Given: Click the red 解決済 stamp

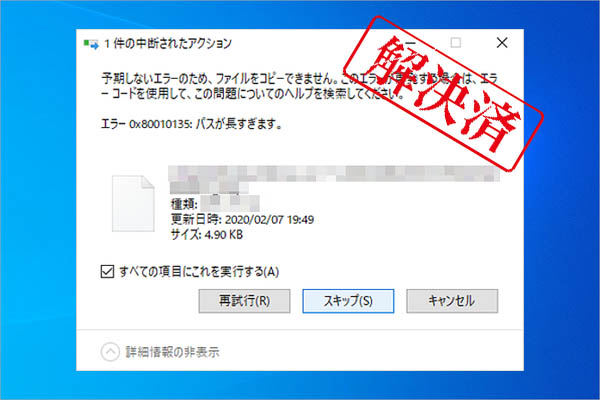Looking at the screenshot, I should (444, 94).
